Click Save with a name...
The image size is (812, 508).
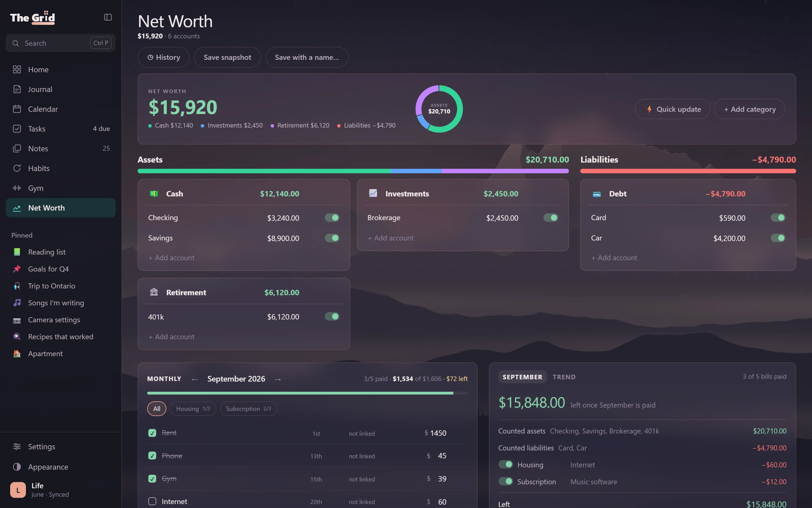(x=307, y=58)
